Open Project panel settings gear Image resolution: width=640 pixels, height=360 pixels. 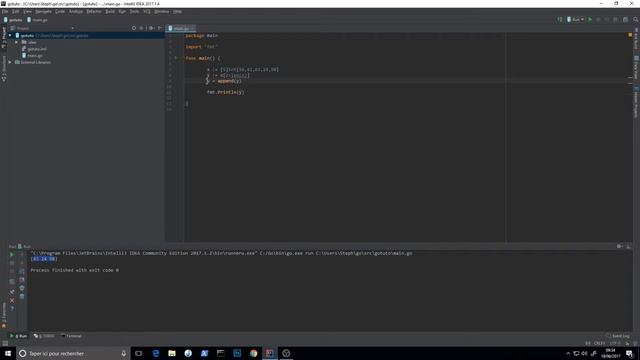point(151,28)
